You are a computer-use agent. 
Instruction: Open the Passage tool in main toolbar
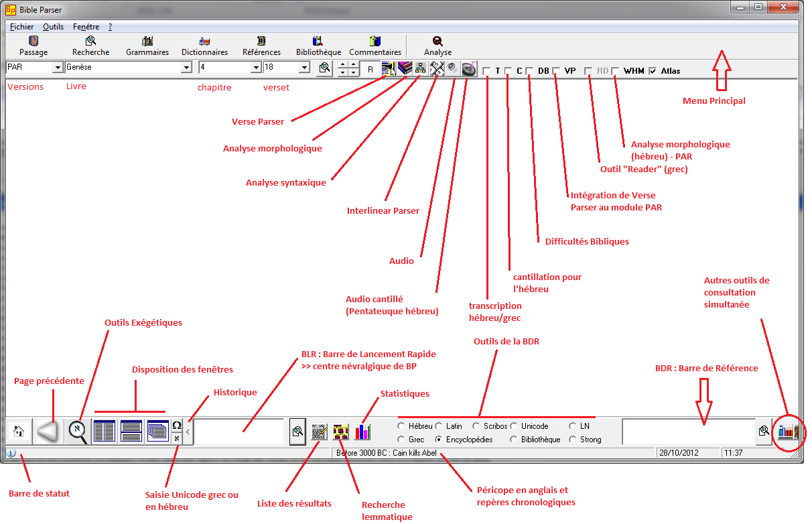coord(33,46)
